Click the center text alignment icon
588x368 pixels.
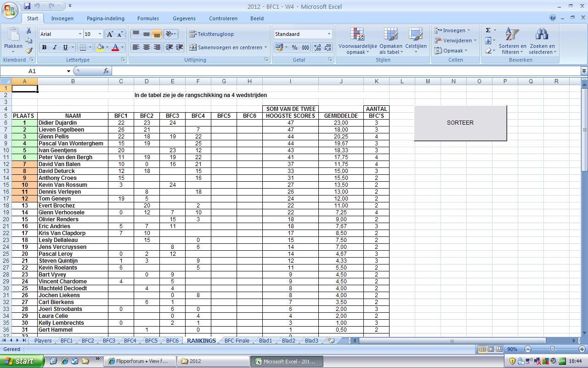click(146, 47)
